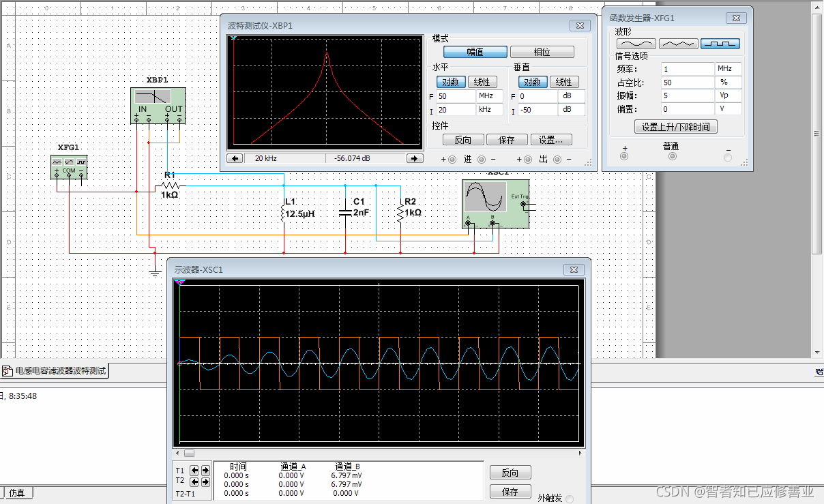This screenshot has height=504, width=824.
Task: Click the 占空比 value field showing 50
Action: click(x=688, y=83)
